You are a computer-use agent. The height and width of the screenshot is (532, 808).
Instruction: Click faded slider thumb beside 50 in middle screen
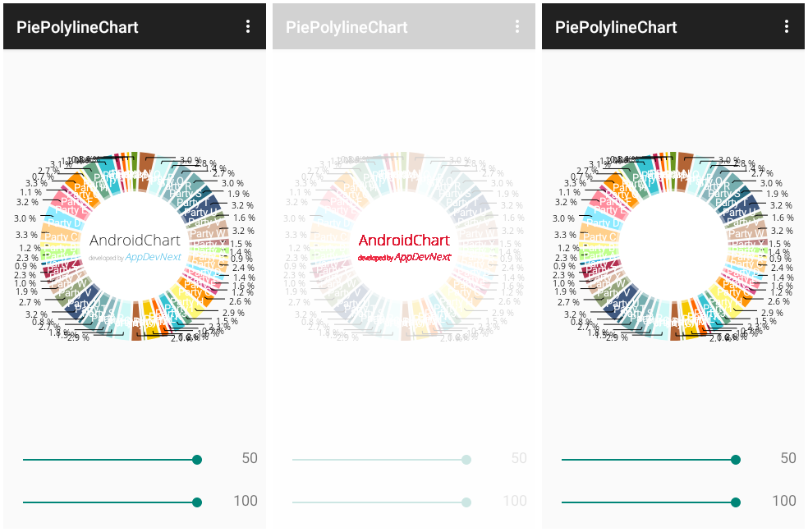466,460
